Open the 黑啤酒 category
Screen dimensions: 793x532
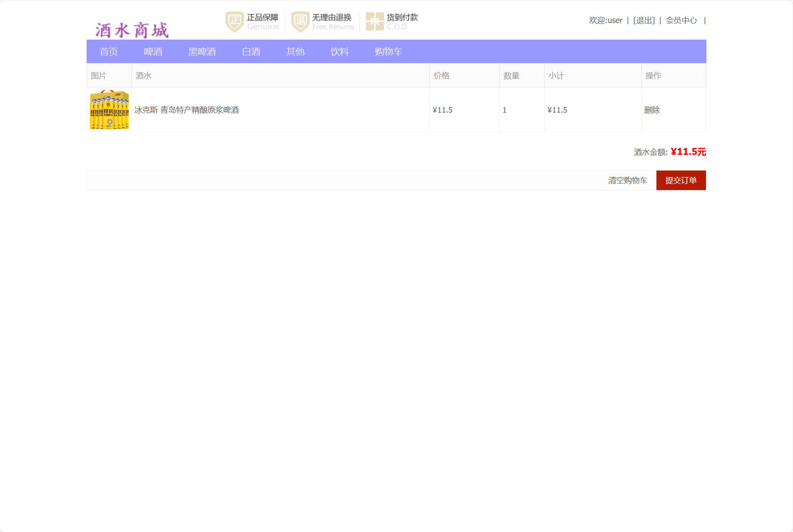tap(202, 51)
